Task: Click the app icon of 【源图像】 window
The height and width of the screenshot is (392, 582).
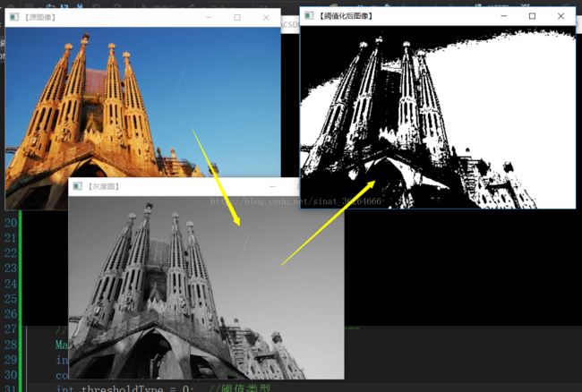Action: pos(14,17)
